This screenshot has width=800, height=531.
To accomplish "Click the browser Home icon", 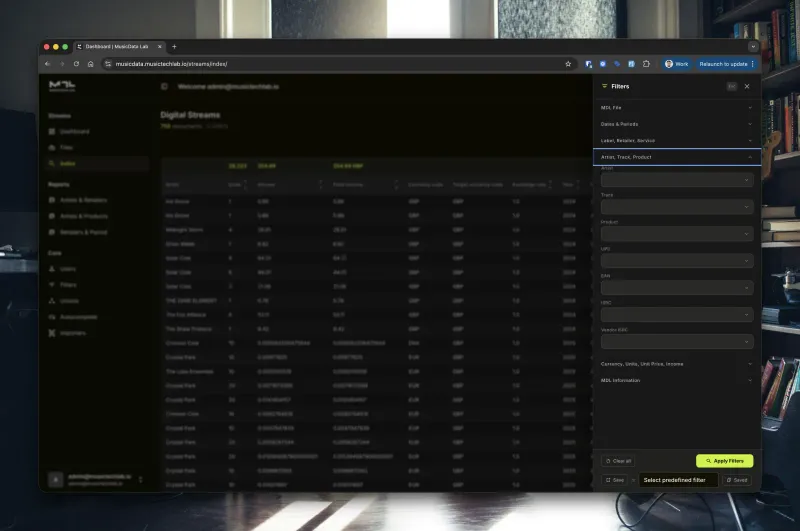I will click(x=90, y=64).
